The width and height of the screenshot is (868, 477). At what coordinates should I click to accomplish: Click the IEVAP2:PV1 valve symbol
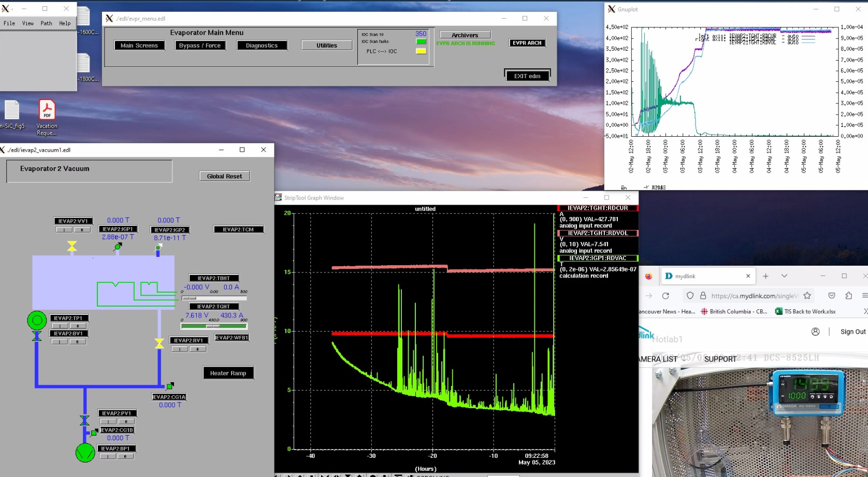tap(84, 420)
